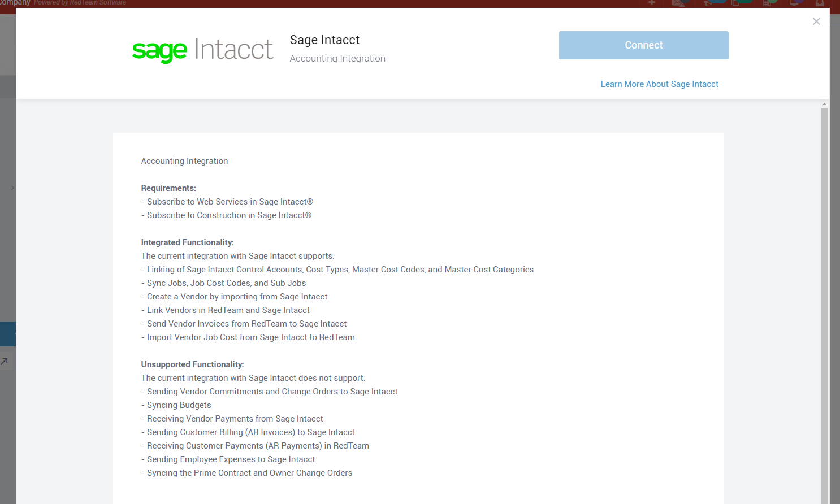Click the Requirements heading in the description
Screen dimensions: 840x504
coord(168,188)
